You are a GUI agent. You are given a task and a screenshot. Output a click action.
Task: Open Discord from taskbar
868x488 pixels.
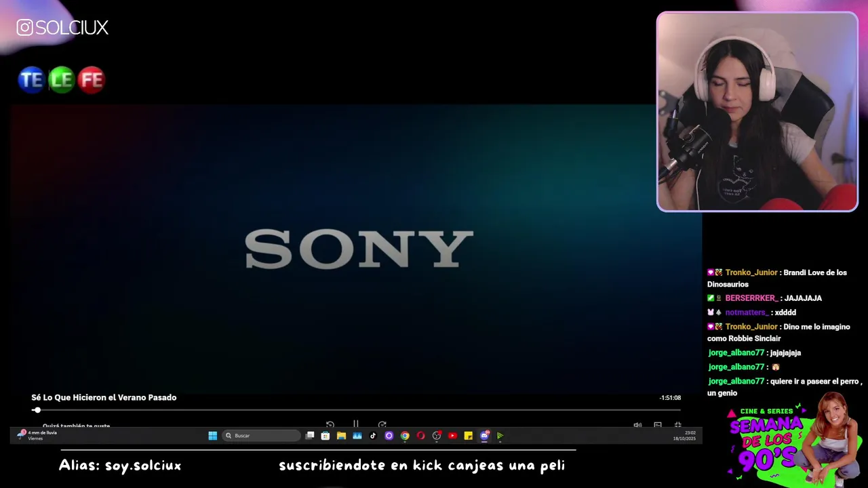click(x=484, y=436)
